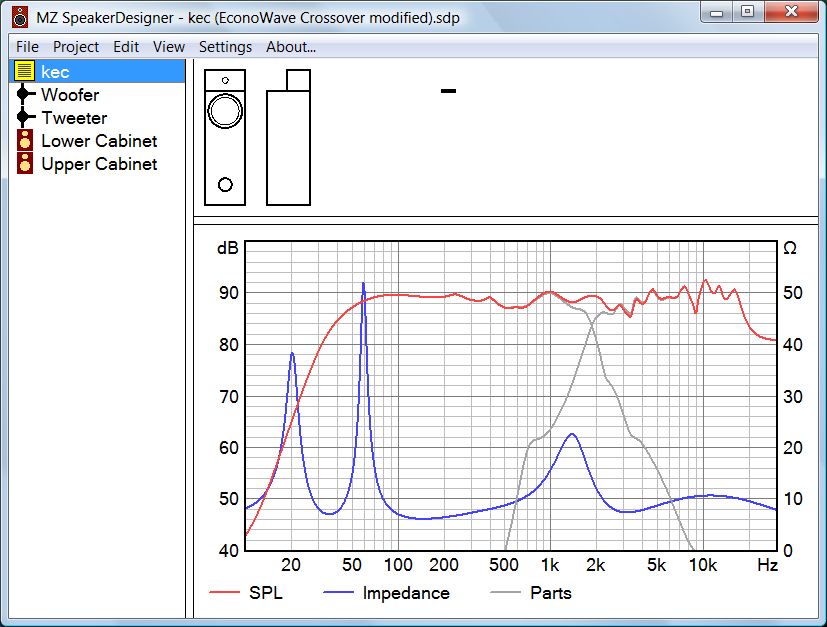Select the kec project tree item
Image resolution: width=827 pixels, height=627 pixels.
pos(98,71)
